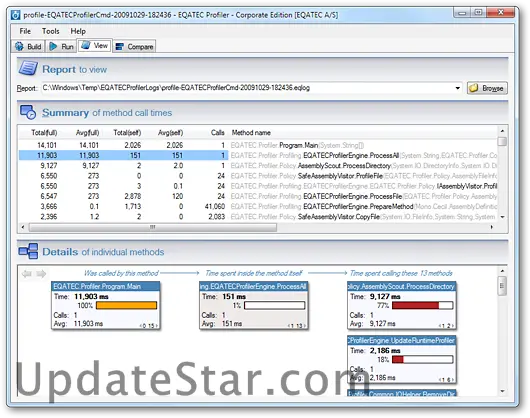
Task: Open the UpdateRuntimeProfiler callee box
Action: (x=402, y=359)
